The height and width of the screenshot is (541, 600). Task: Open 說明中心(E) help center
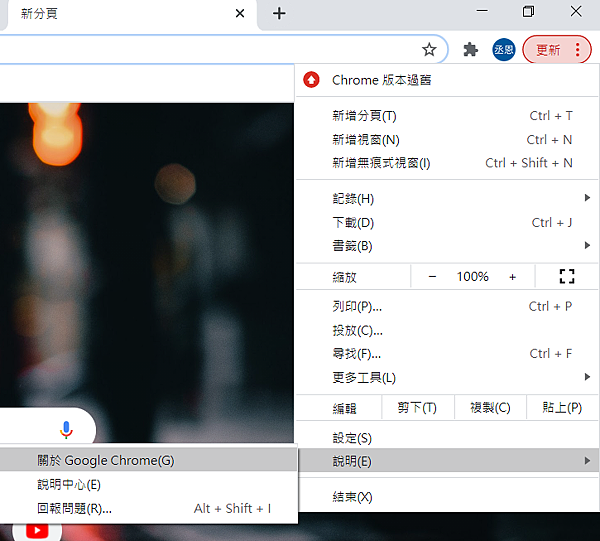click(148, 484)
